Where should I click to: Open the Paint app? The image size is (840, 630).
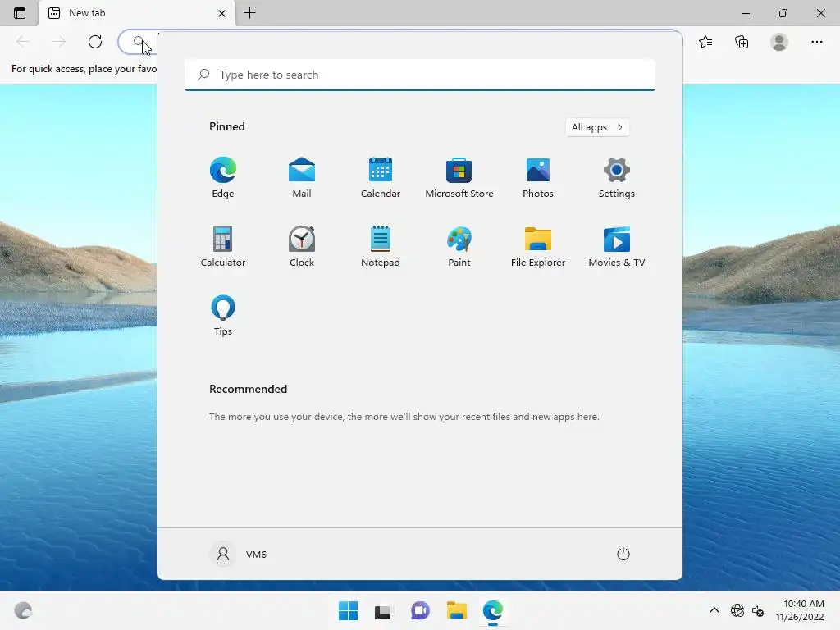pyautogui.click(x=459, y=246)
